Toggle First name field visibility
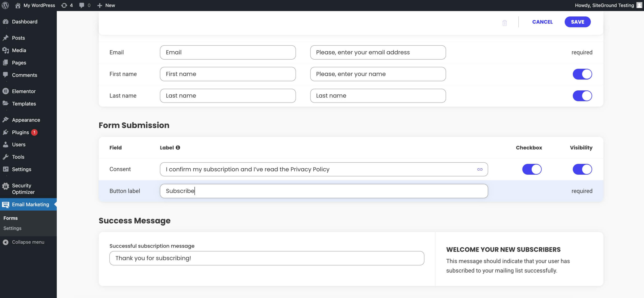The image size is (644, 298). tap(582, 74)
